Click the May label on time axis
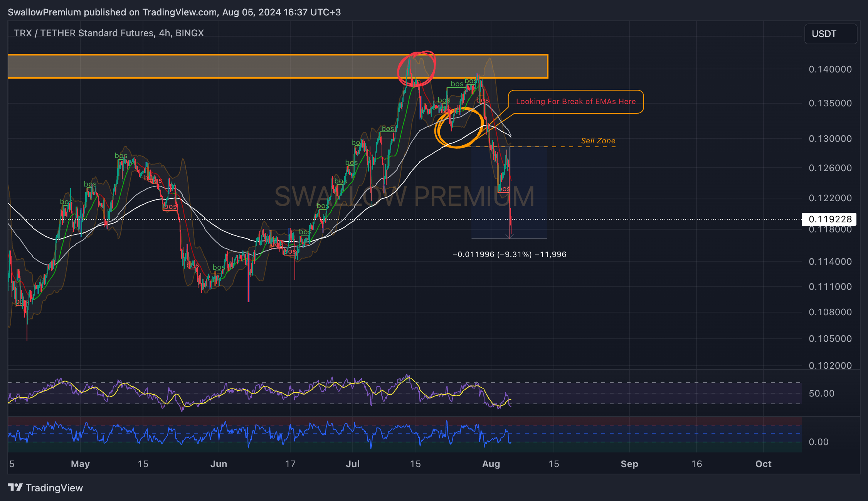Image resolution: width=868 pixels, height=501 pixels. pyautogui.click(x=80, y=464)
